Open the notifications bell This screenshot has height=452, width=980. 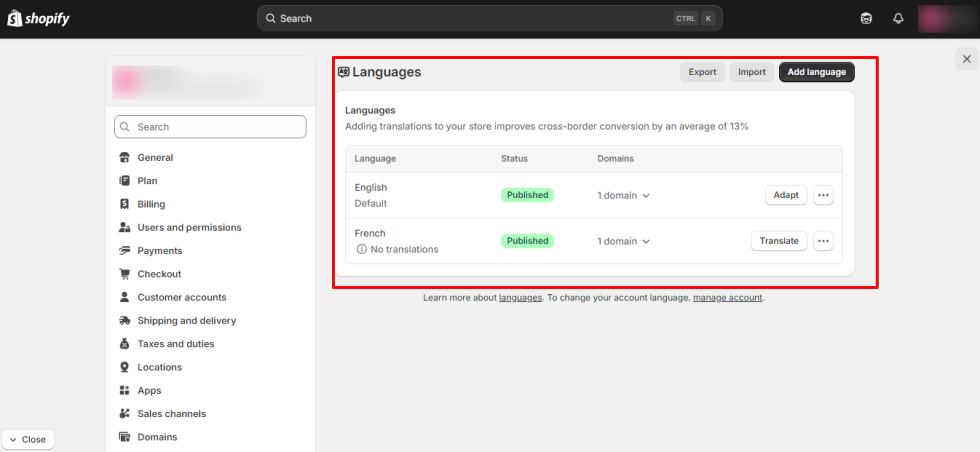[x=898, y=18]
